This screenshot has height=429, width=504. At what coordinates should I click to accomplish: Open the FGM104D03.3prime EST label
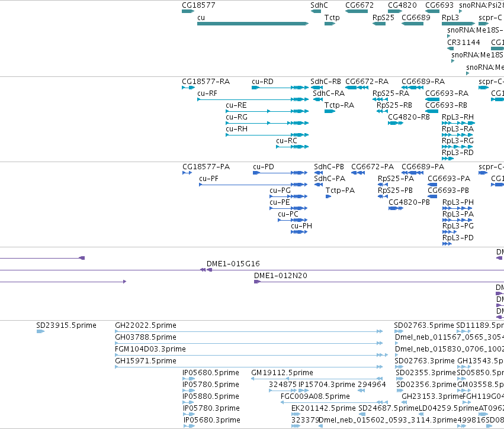click(150, 349)
